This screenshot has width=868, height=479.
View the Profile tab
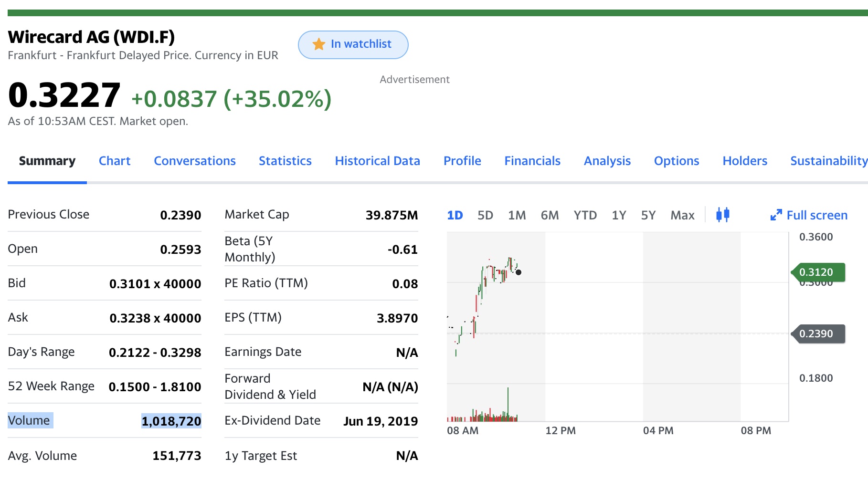point(462,161)
